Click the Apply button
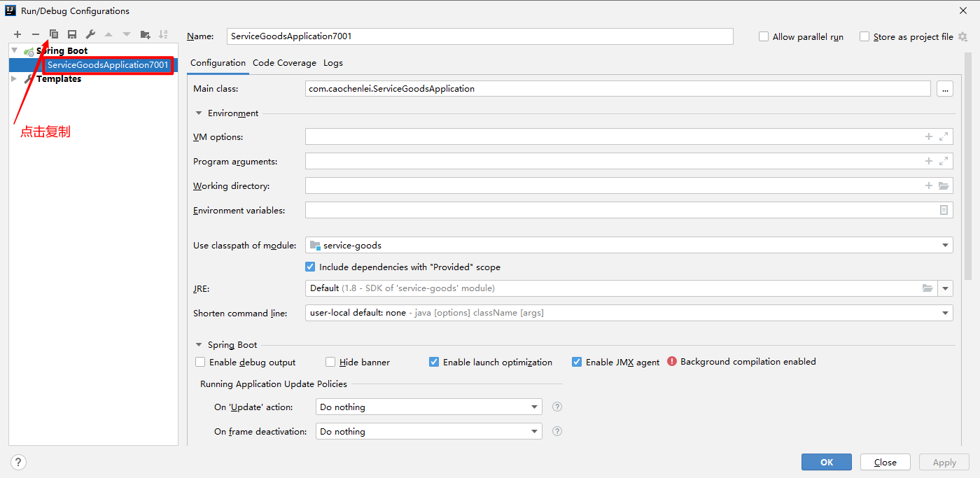Screen dimensions: 980x478 [944, 462]
